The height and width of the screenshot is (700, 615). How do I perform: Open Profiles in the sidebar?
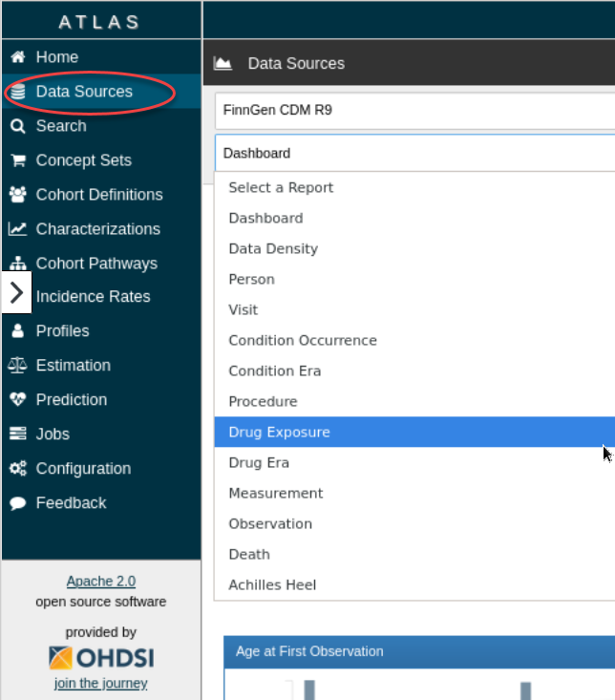62,330
